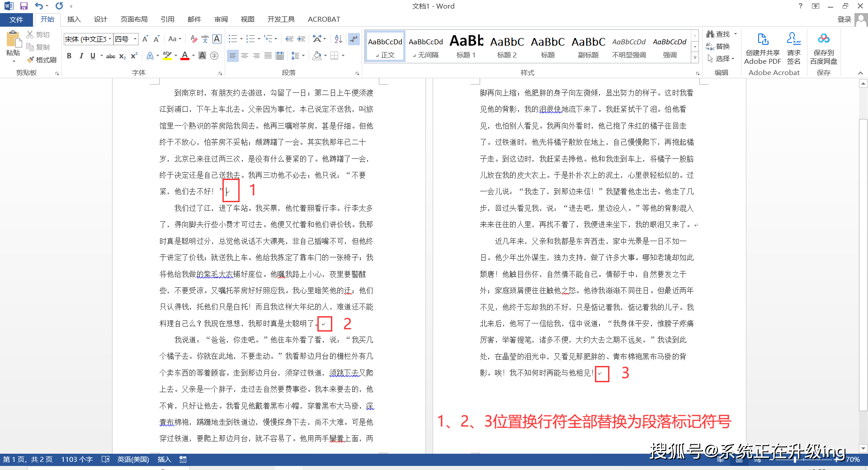Viewport: 868px width, 470px height.
Task: Click 创建并共享 Adobe PDF
Action: [763, 49]
